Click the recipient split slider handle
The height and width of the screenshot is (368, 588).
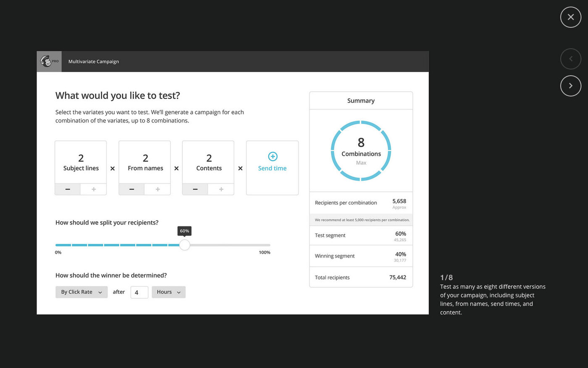tap(184, 245)
